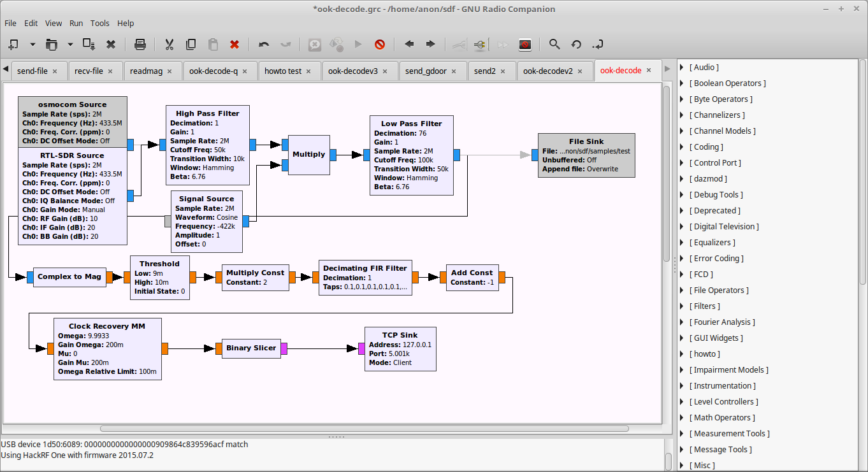Image resolution: width=868 pixels, height=472 pixels.
Task: Open the Edit menu
Action: point(31,23)
